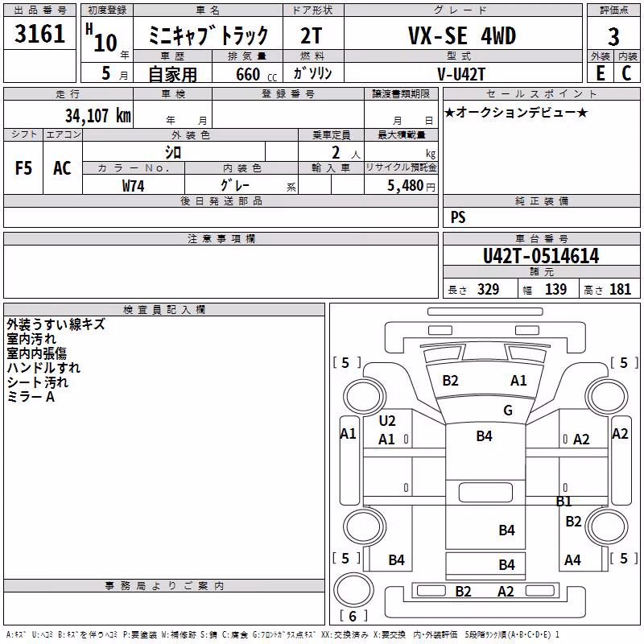Select the model code V-U42T
The height and width of the screenshot is (644, 644).
coord(461,74)
